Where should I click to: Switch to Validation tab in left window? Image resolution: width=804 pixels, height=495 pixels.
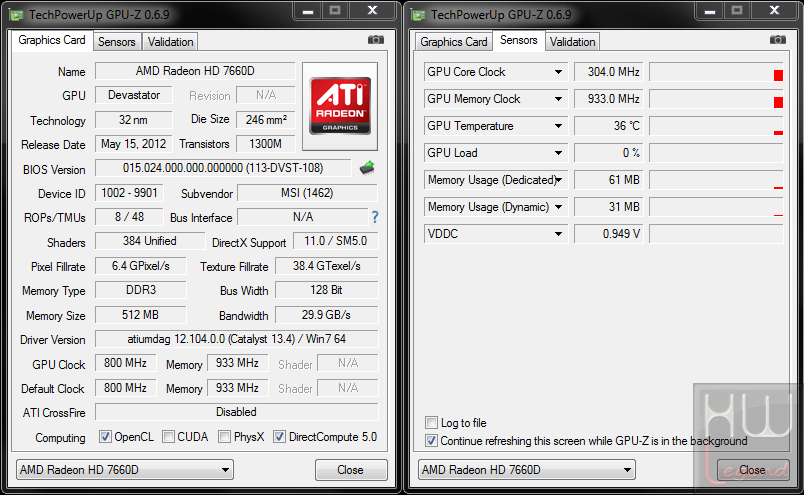(x=170, y=42)
